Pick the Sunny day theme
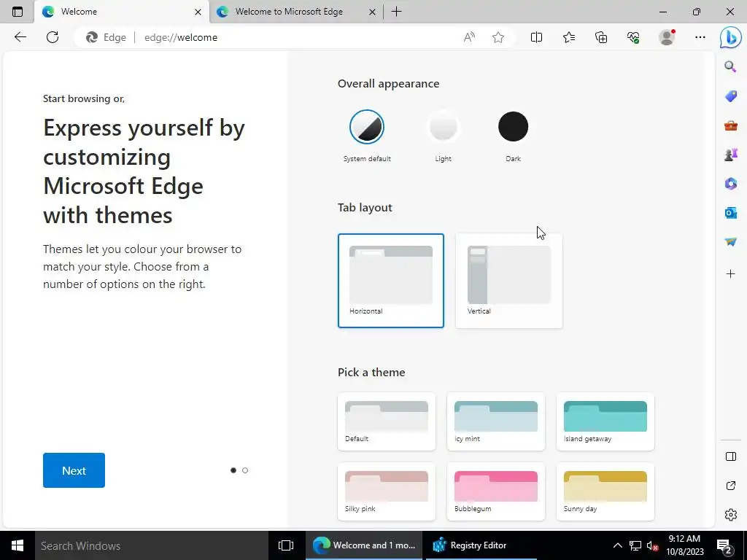 (x=605, y=491)
